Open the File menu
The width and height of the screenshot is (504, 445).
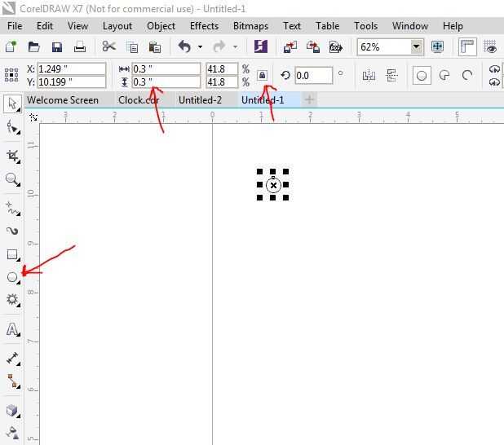coord(15,26)
